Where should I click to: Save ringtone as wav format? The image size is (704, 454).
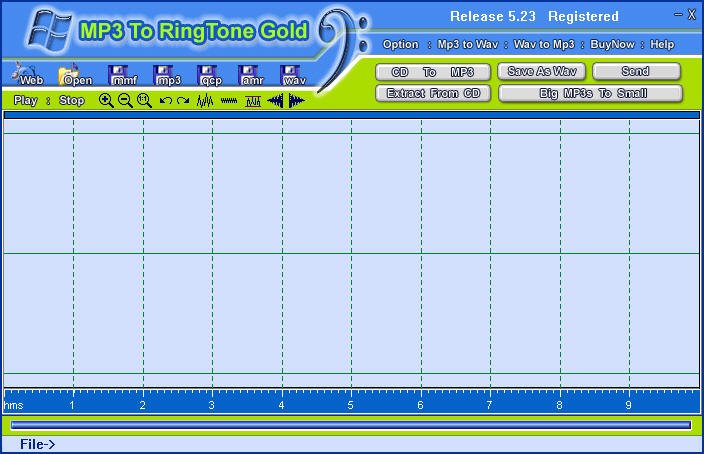tap(293, 75)
